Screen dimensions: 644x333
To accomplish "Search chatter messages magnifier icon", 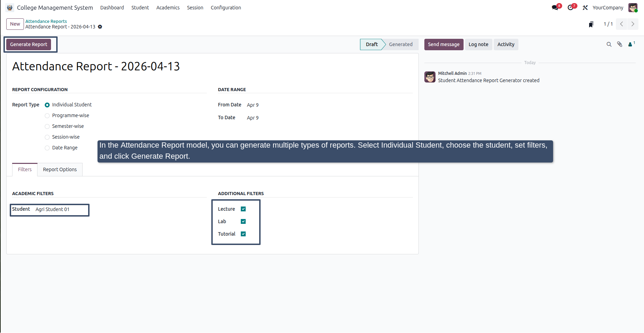I will coord(609,44).
